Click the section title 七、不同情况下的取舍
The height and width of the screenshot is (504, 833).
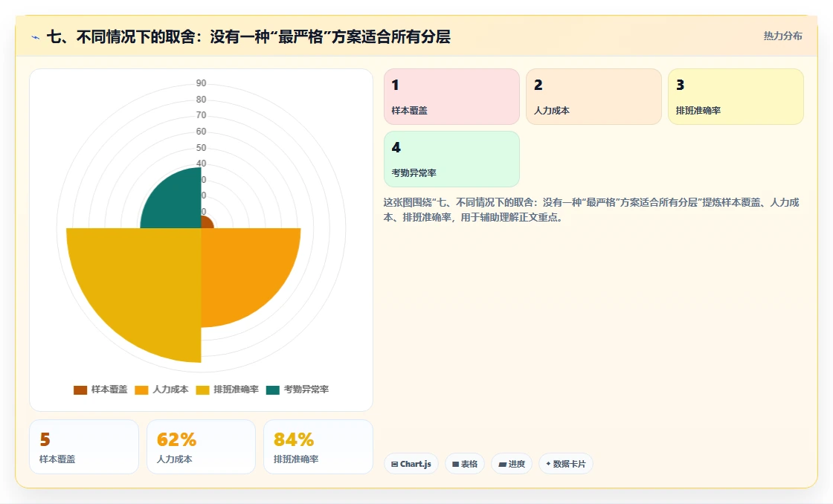248,36
